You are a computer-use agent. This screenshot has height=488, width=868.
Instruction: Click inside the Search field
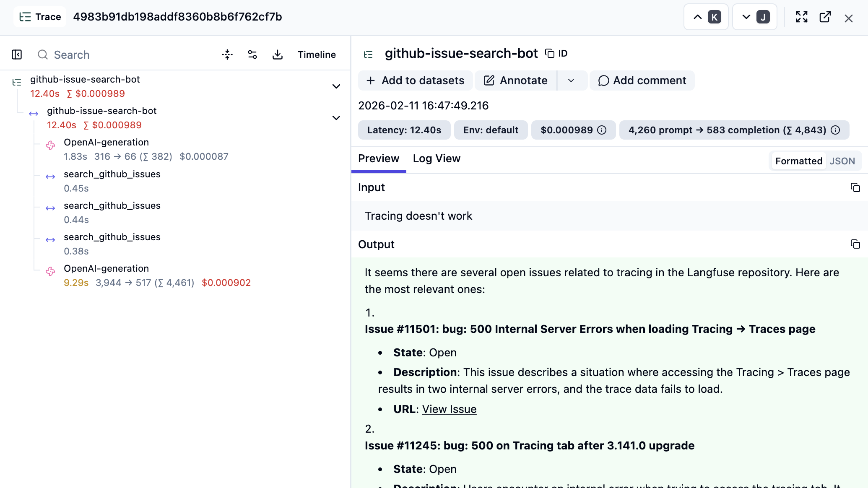point(105,55)
